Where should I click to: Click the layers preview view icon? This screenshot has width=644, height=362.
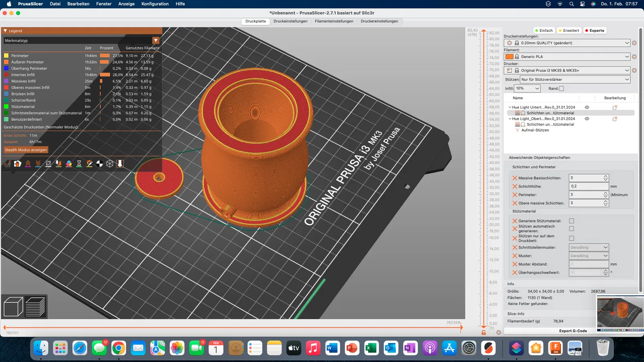point(35,307)
